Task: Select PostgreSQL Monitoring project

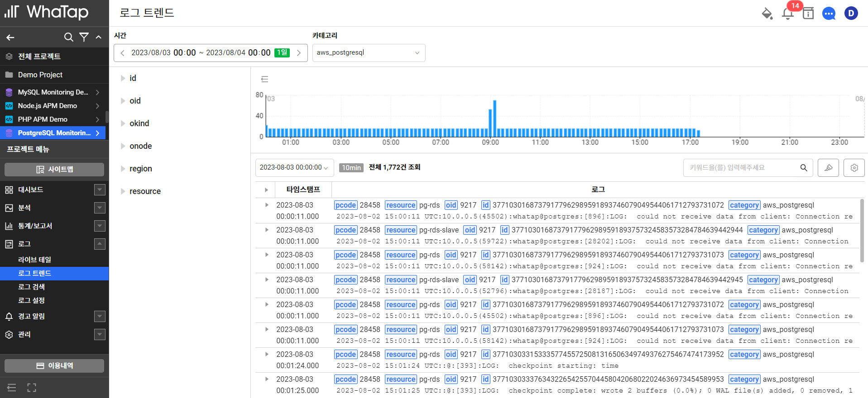Action: [x=53, y=133]
